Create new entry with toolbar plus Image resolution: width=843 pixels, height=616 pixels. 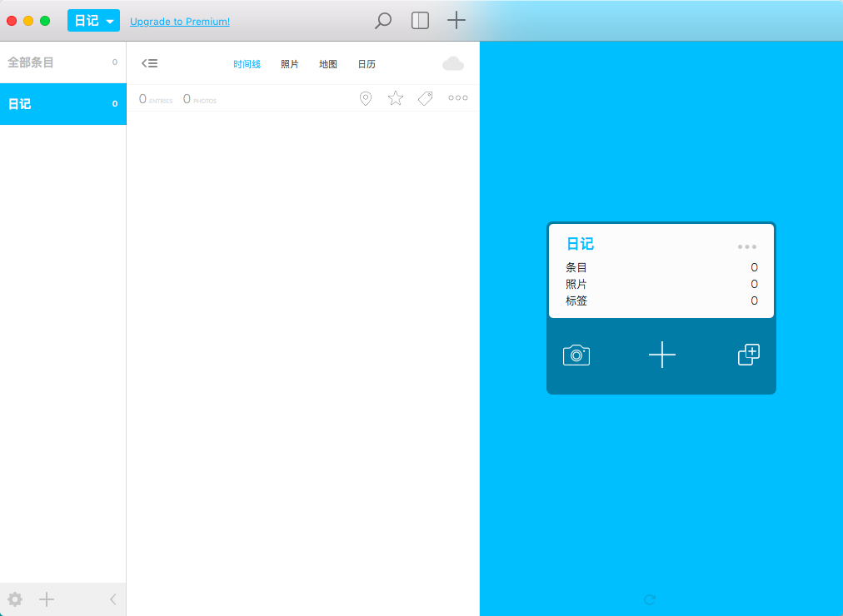(x=456, y=21)
